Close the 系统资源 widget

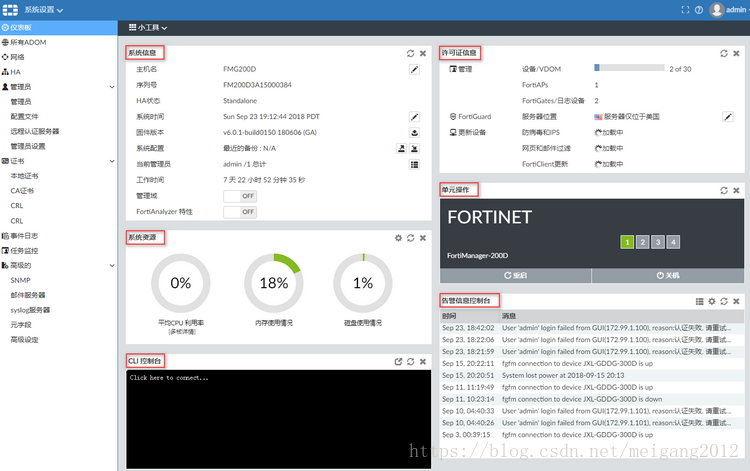[x=423, y=238]
